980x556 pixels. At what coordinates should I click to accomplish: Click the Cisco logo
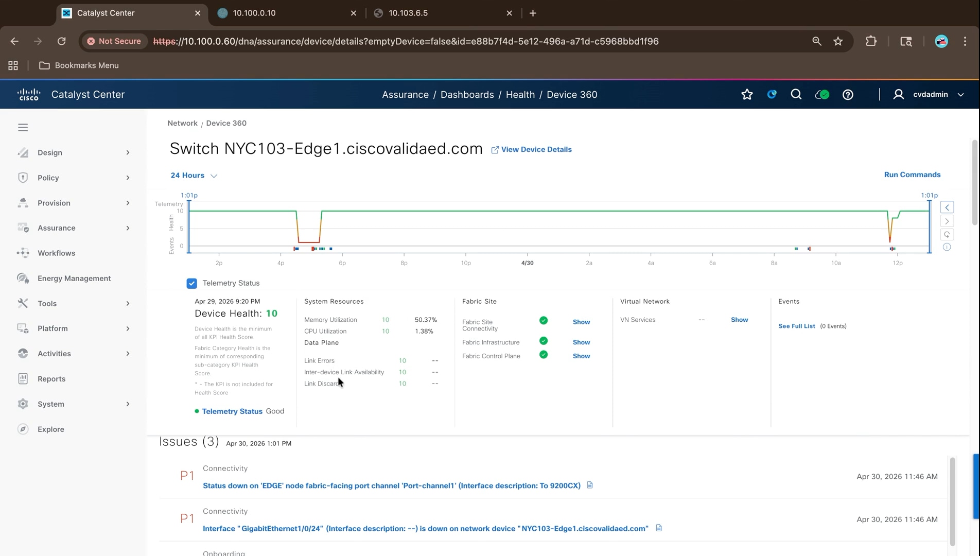pyautogui.click(x=28, y=95)
